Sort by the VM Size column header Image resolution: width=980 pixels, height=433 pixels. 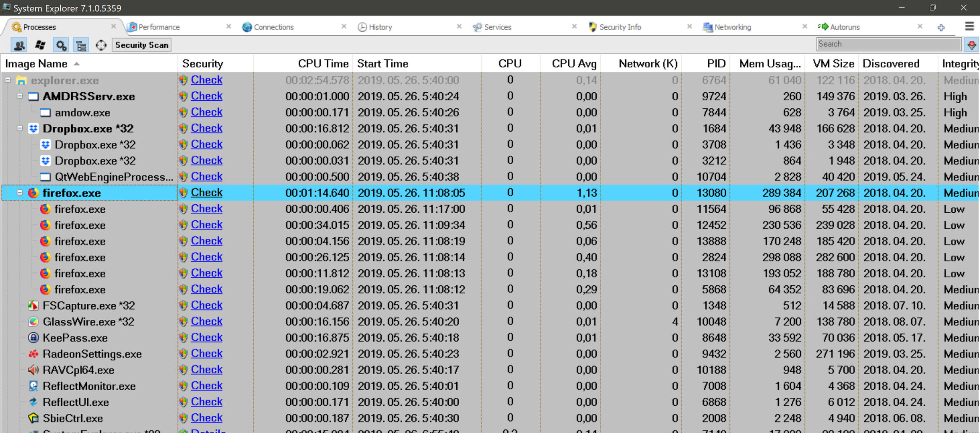coord(832,63)
